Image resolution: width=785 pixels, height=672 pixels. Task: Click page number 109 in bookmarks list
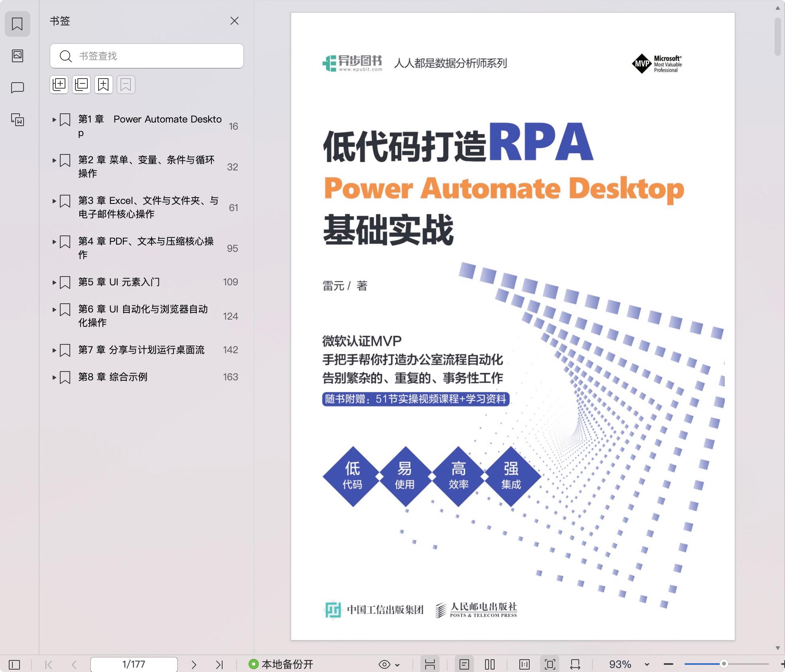coord(230,282)
